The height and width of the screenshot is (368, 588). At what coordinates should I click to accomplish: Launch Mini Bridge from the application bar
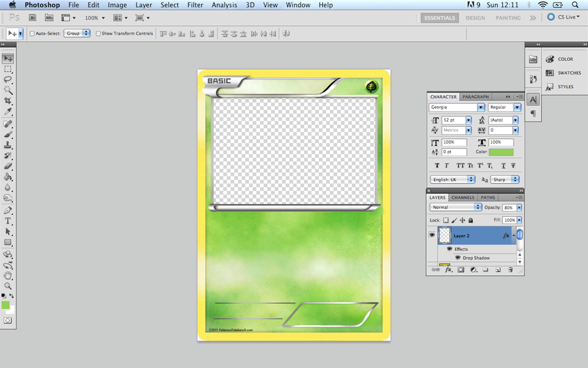click(x=49, y=18)
